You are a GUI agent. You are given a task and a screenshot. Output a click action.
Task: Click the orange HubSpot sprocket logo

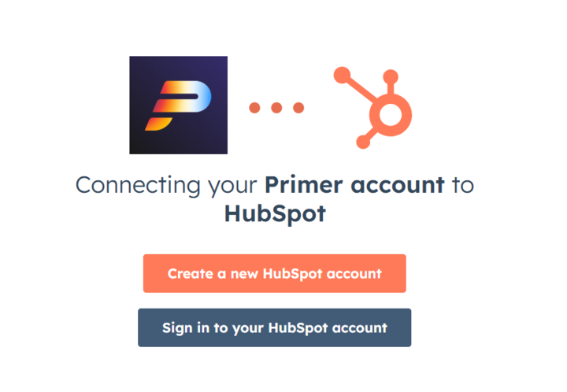(x=372, y=108)
